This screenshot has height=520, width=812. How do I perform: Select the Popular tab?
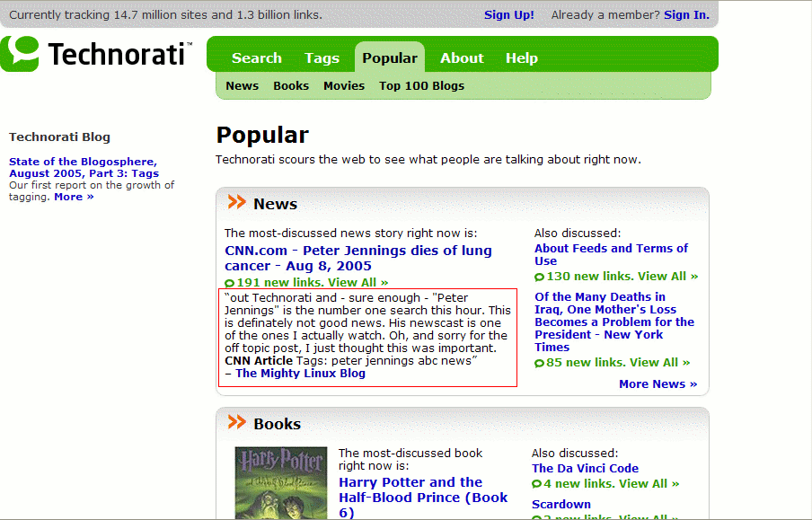pos(390,58)
